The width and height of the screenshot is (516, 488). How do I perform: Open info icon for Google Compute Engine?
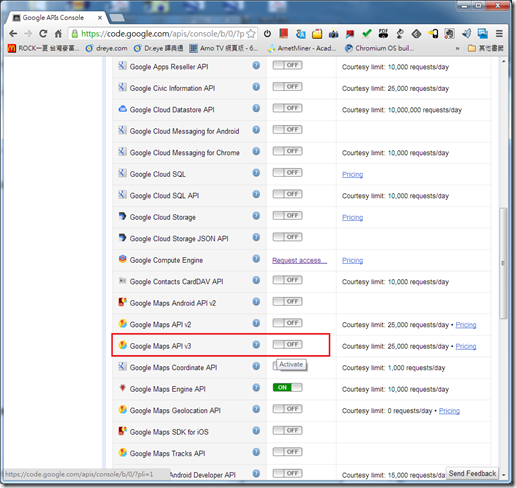point(256,259)
